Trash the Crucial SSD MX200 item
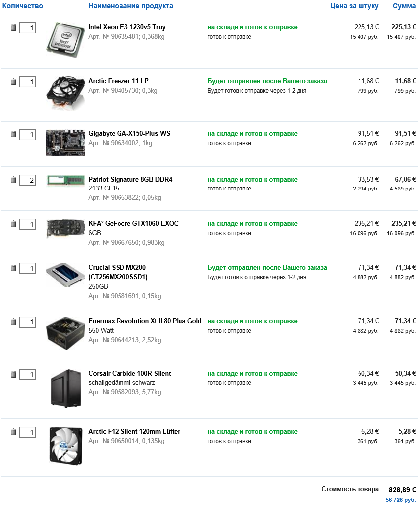Screen dimensions: 420x506 pyautogui.click(x=14, y=268)
